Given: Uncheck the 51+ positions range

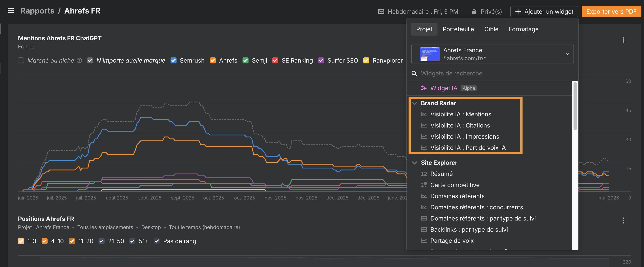Looking at the screenshot, I should point(132,241).
